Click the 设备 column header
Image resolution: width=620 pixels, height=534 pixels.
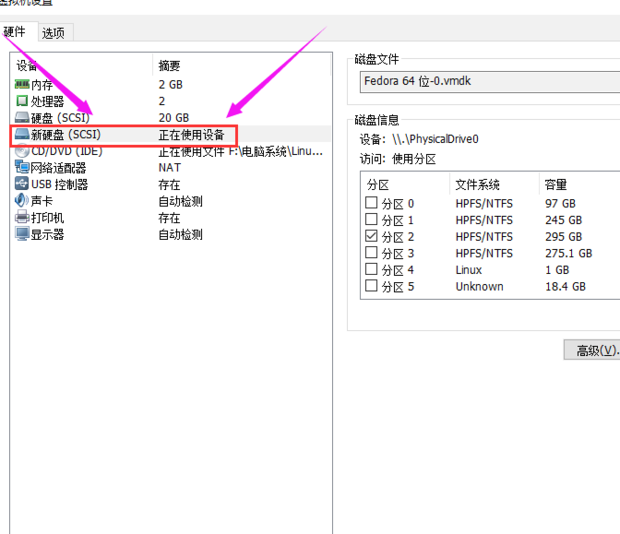tap(27, 66)
